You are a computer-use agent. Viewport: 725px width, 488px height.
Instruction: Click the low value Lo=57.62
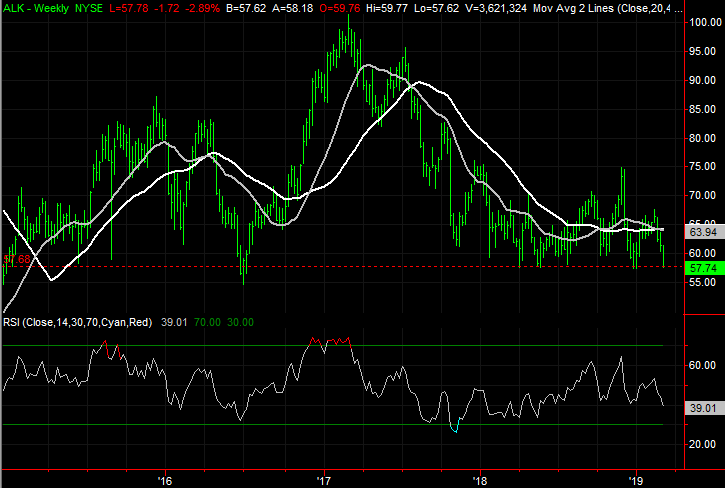pos(436,8)
